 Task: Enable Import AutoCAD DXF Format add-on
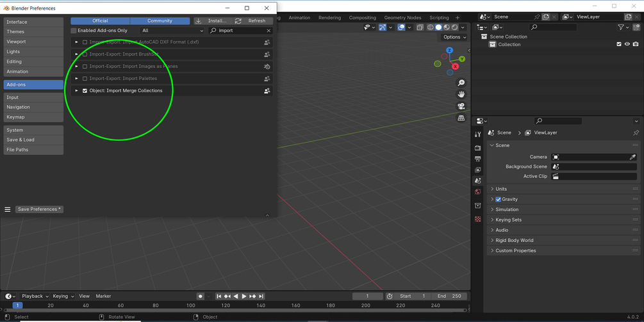click(x=85, y=42)
